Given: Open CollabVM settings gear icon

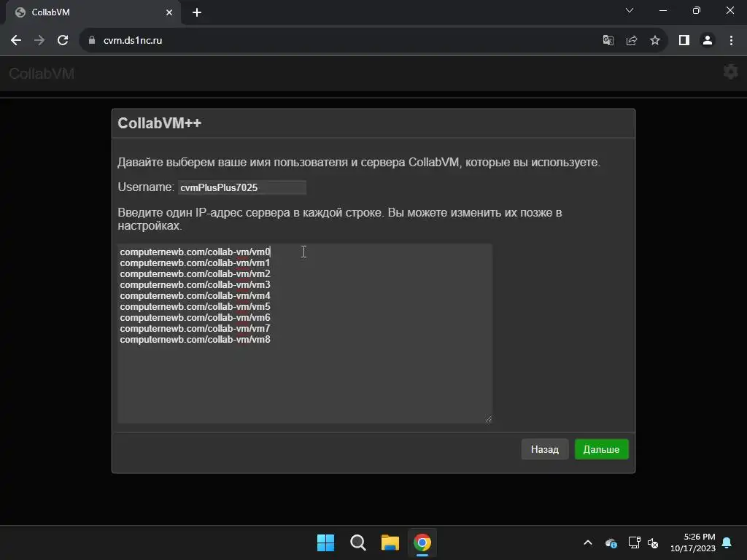Looking at the screenshot, I should [730, 72].
